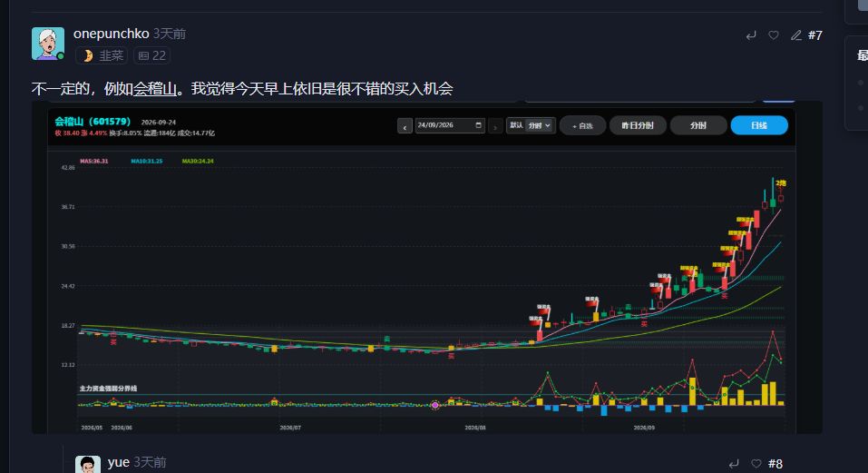This screenshot has height=473, width=868.
Task: Open permalink #7
Action: tap(814, 35)
